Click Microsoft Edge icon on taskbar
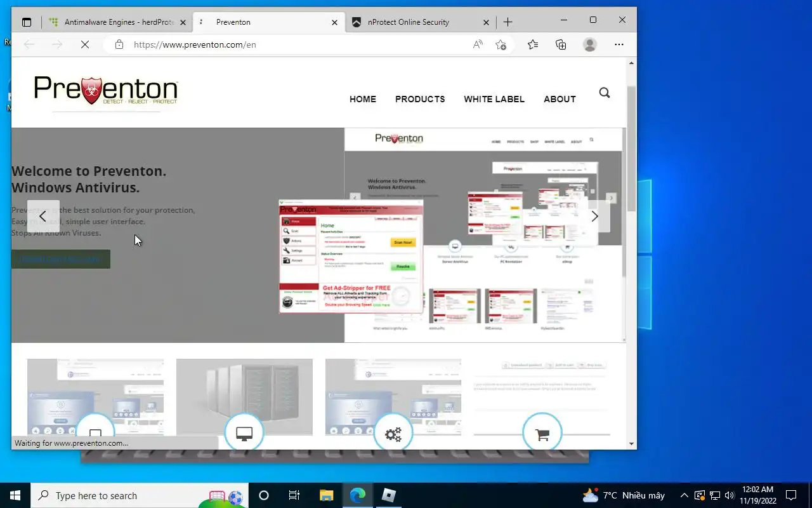 pyautogui.click(x=358, y=495)
